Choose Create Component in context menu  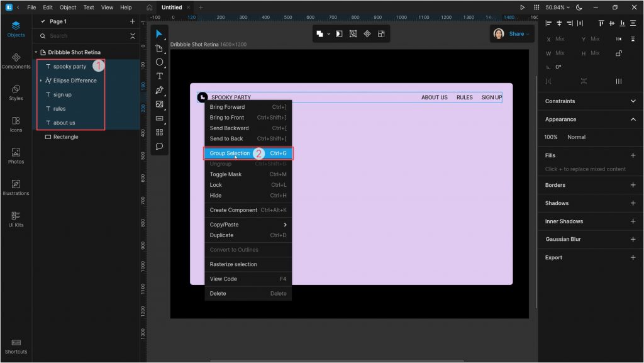point(248,210)
